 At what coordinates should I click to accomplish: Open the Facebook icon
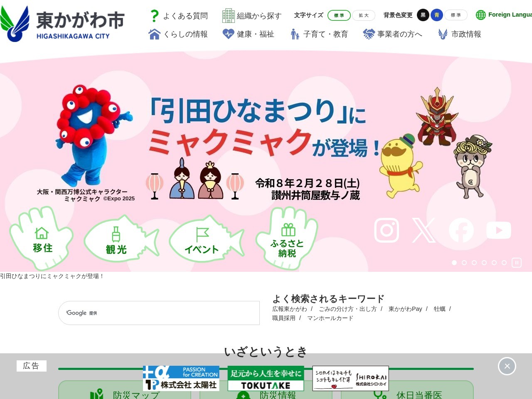(x=461, y=230)
